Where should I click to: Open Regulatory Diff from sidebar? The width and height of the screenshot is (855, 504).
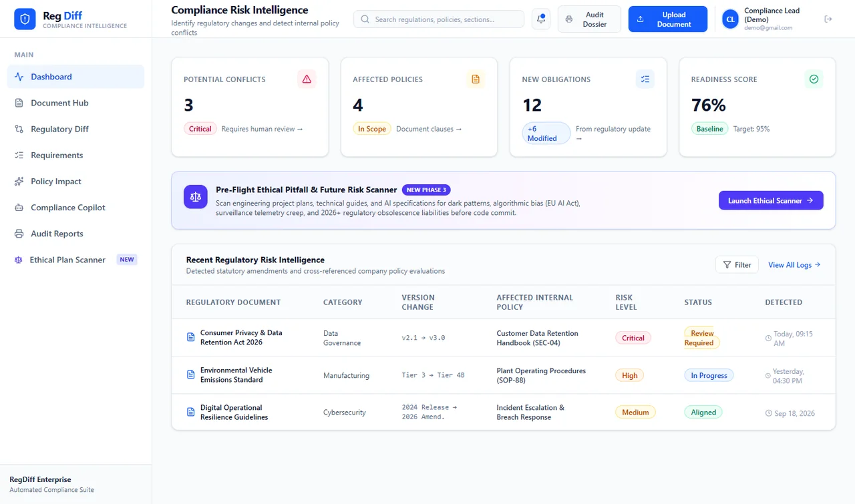(75, 129)
